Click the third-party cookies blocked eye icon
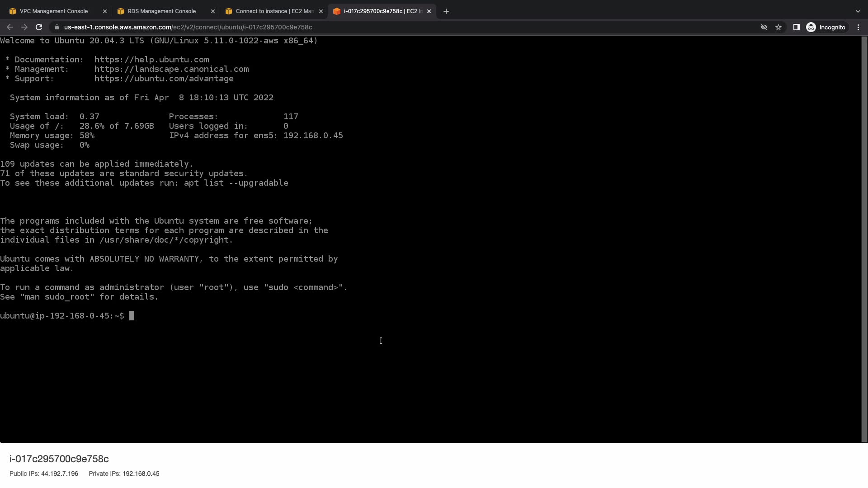This screenshot has width=868, height=488. (x=764, y=27)
